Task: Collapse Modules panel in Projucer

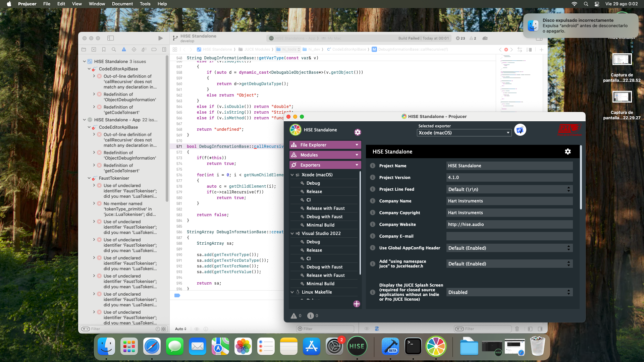Action: coord(357,155)
